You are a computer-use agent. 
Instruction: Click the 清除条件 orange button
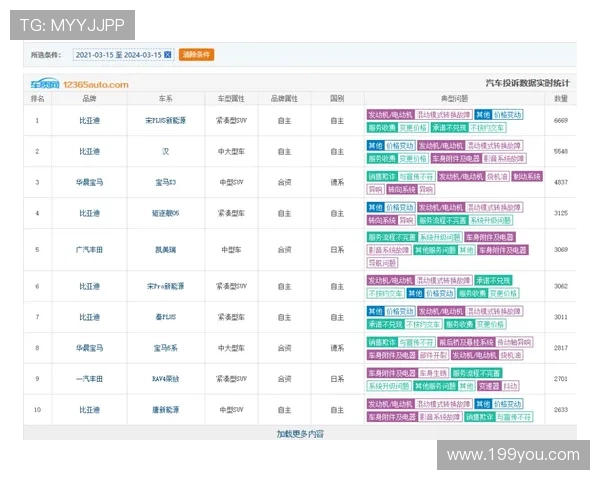tap(196, 55)
